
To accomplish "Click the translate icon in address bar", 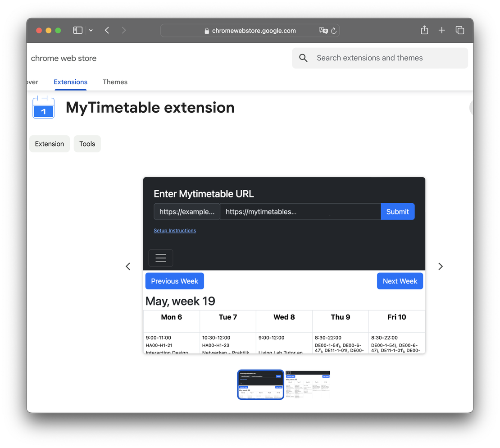I will 323,31.
